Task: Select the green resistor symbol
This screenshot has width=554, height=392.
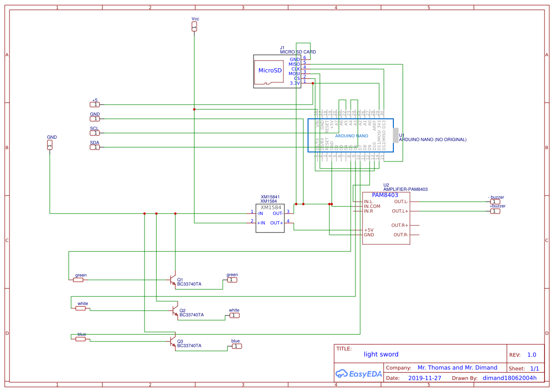Action: pyautogui.click(x=78, y=280)
